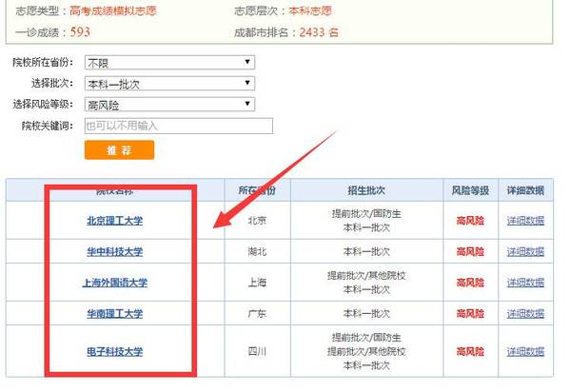This screenshot has width=571, height=392.
Task: Open the 上海外国语大学 link
Action: point(115,283)
